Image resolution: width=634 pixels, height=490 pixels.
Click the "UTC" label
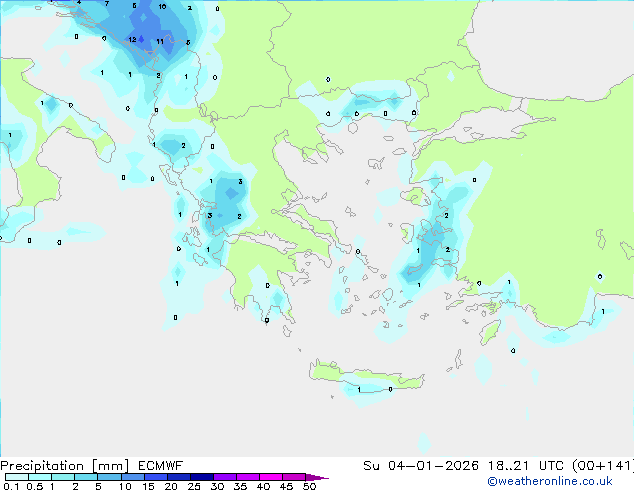click(x=551, y=466)
